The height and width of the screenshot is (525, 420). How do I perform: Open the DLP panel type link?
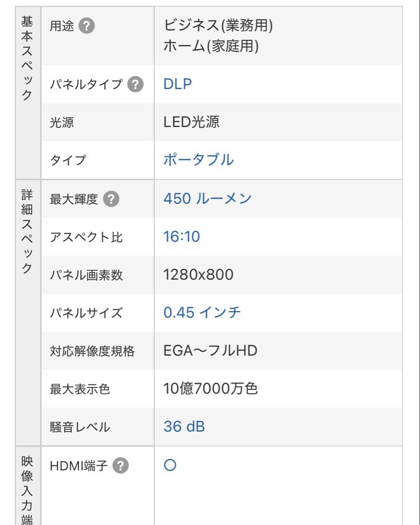pyautogui.click(x=178, y=84)
